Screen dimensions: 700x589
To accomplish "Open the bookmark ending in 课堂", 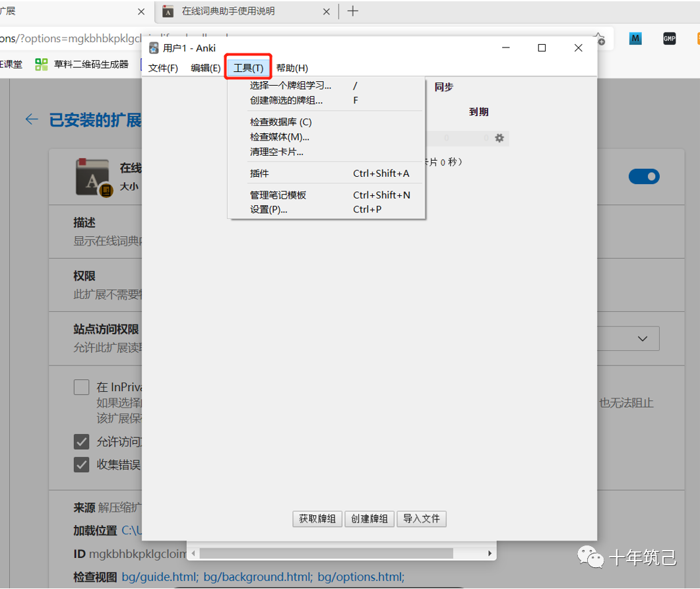I will [11, 65].
